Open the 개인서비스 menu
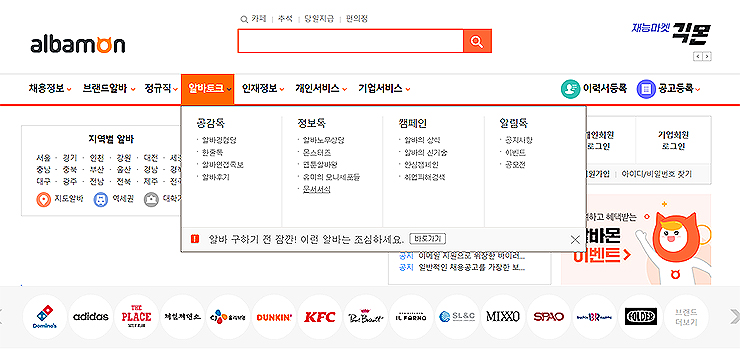740x360 pixels. tap(321, 88)
